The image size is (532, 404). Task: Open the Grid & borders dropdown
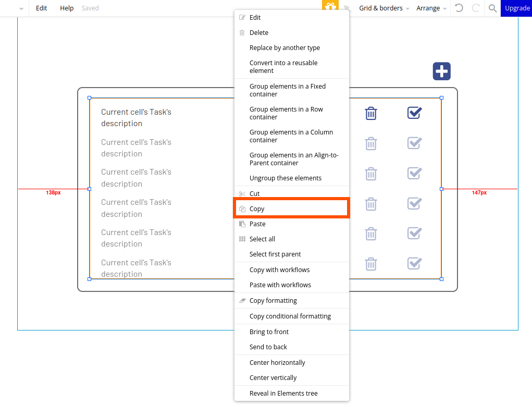point(384,8)
